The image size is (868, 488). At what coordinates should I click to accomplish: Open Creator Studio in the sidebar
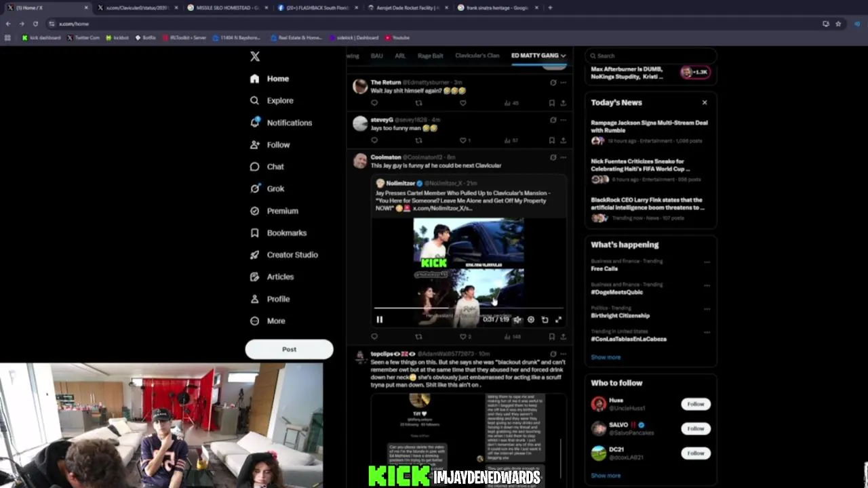[283, 255]
